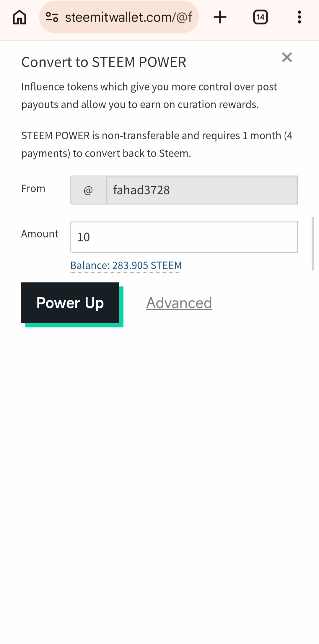Click the Influence tokens description paragraph
319x644 pixels.
click(149, 96)
